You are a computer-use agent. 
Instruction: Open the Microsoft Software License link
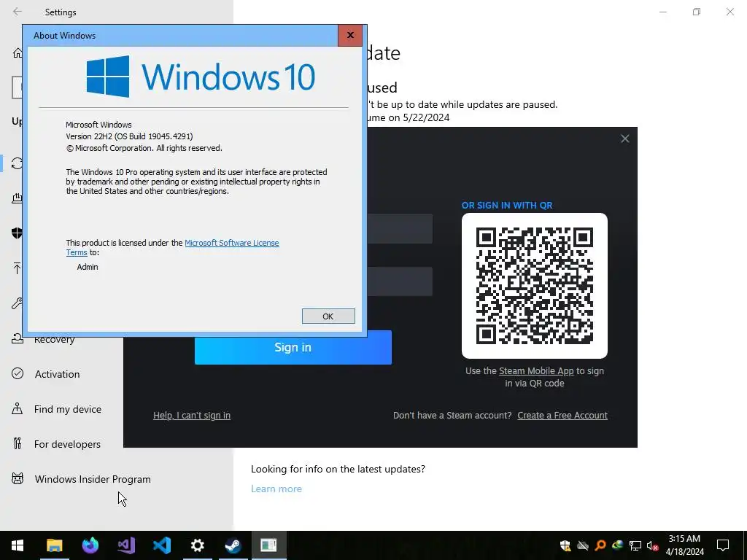tap(231, 243)
